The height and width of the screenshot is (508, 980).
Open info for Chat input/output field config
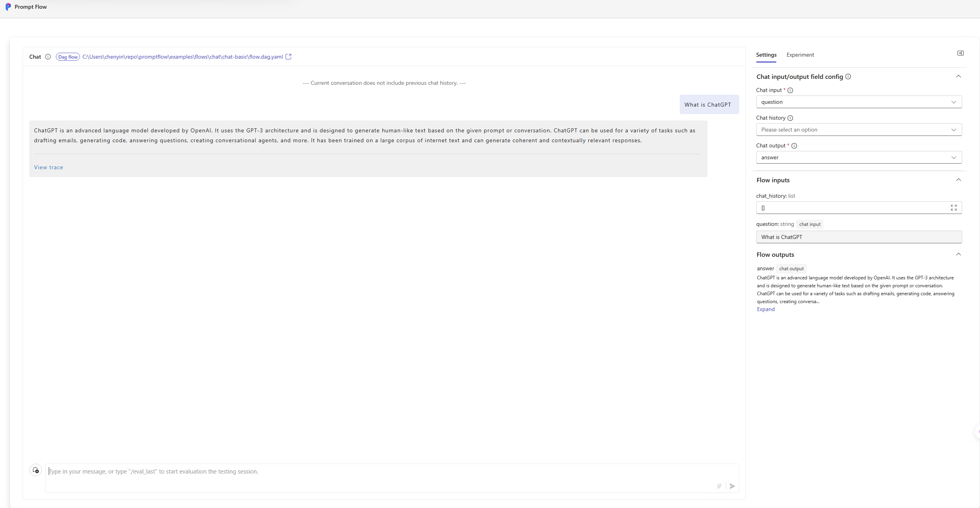point(848,76)
